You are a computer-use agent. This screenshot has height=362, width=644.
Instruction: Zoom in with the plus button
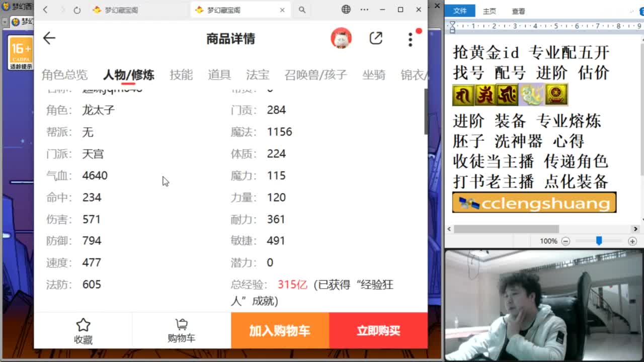[x=632, y=241]
